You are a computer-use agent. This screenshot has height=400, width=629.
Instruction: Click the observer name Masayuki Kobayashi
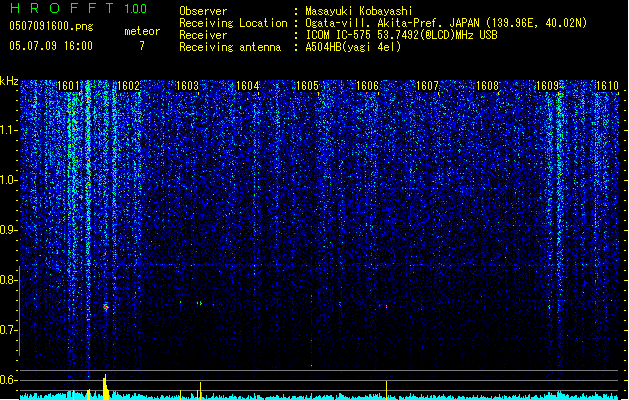(359, 11)
